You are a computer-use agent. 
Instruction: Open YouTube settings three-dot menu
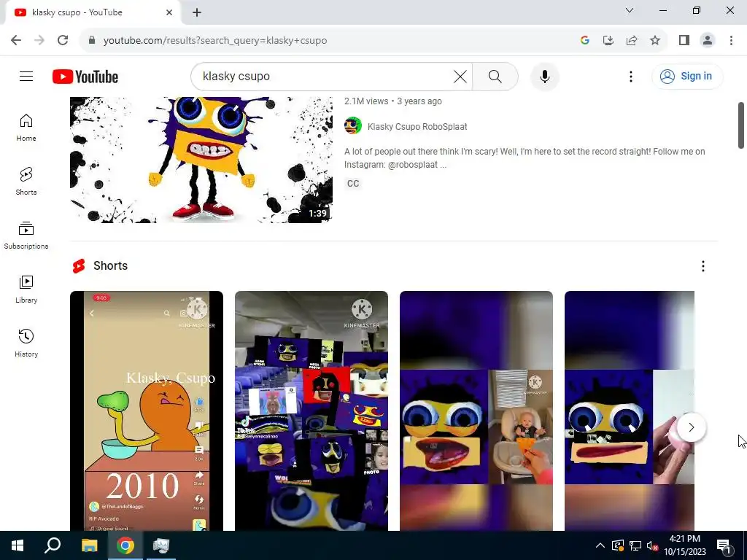[x=631, y=76]
